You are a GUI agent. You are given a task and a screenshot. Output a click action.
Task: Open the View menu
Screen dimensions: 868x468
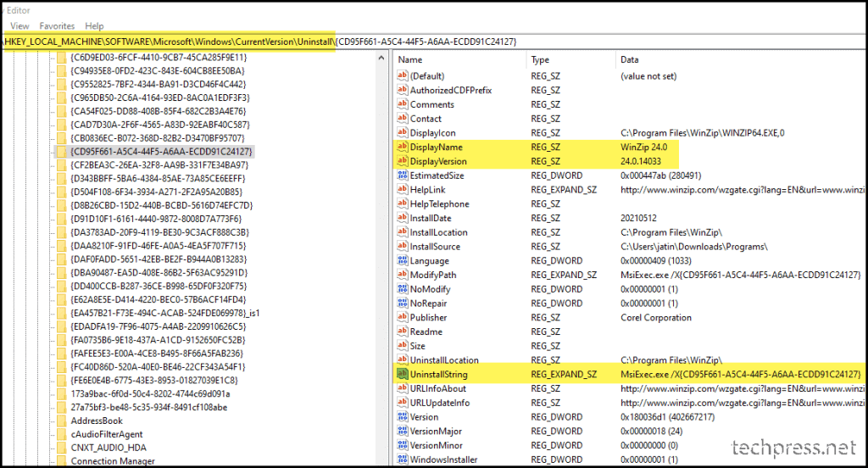pyautogui.click(x=19, y=26)
